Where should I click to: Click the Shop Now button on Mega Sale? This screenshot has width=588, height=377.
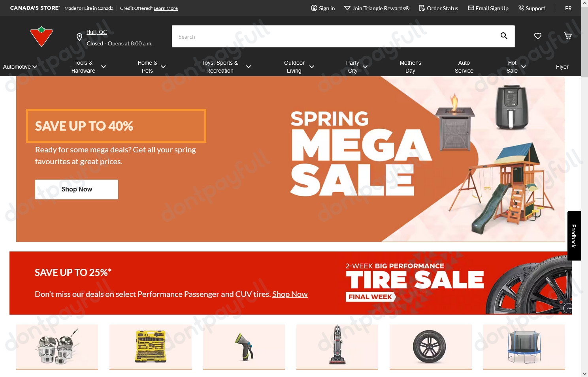pos(77,189)
